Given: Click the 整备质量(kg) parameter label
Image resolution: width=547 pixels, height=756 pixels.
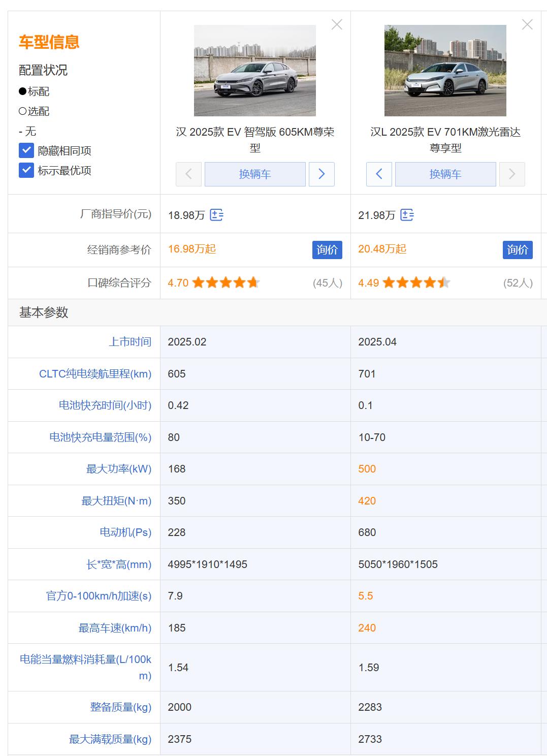Looking at the screenshot, I should [121, 707].
